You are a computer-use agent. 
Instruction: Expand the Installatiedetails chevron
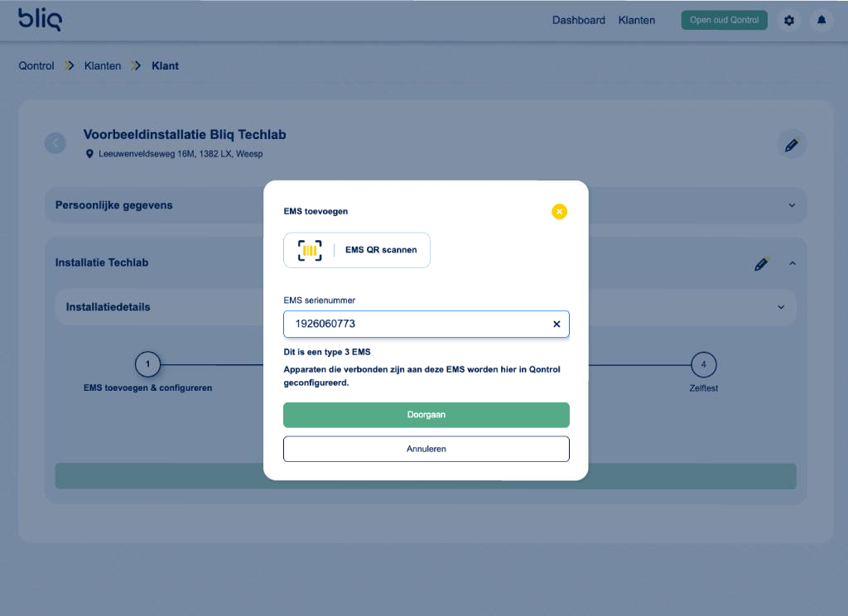(780, 307)
